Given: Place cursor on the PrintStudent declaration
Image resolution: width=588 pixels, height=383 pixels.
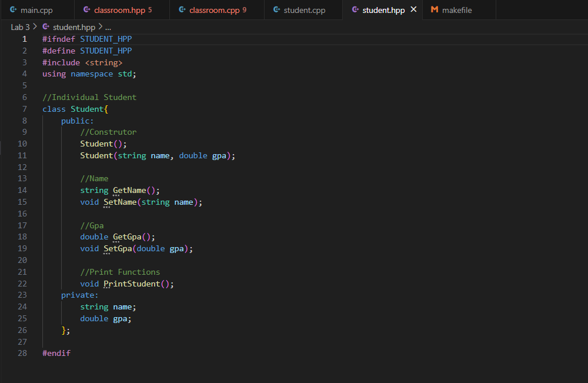Looking at the screenshot, I should pos(131,283).
